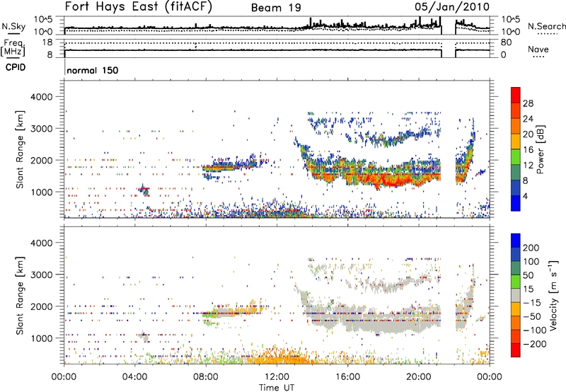The height and width of the screenshot is (392, 566).
Task: Click power colorbar value '28'
Action: (x=528, y=103)
